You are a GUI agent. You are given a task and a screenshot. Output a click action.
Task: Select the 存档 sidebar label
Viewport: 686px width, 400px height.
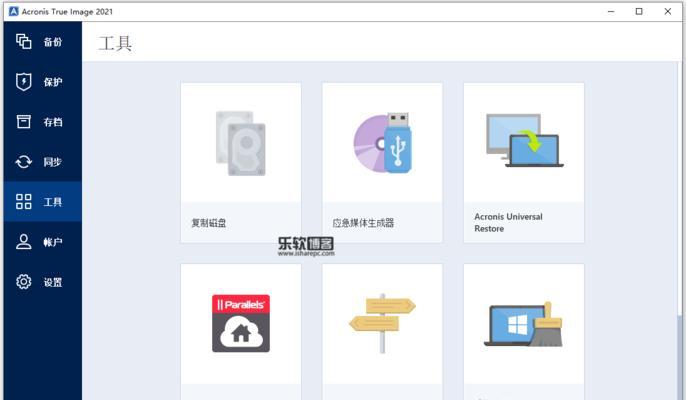point(52,122)
